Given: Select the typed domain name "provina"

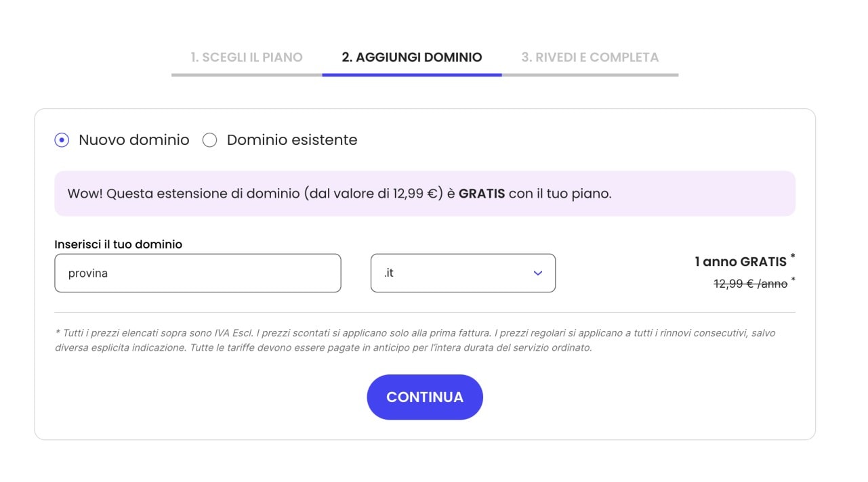Looking at the screenshot, I should point(88,273).
